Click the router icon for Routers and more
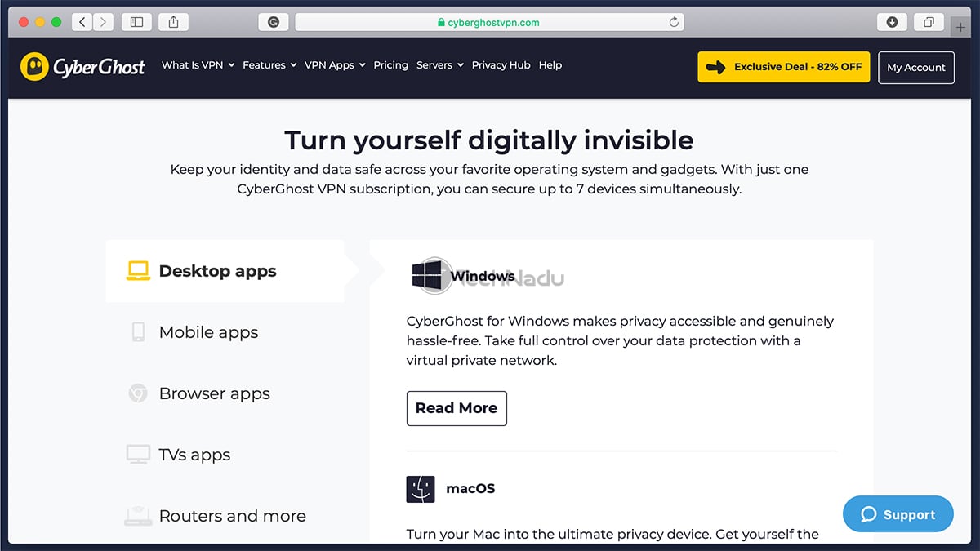 [138, 516]
